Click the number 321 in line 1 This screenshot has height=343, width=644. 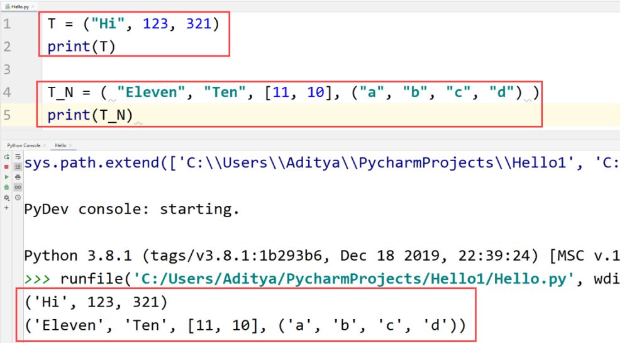pyautogui.click(x=199, y=23)
